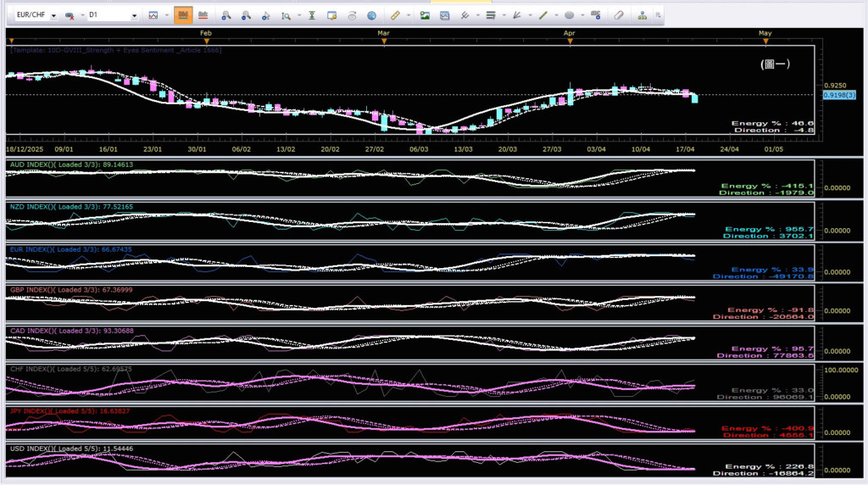868x485 pixels.
Task: Click the globe icon in toolbar
Action: pyautogui.click(x=372, y=15)
